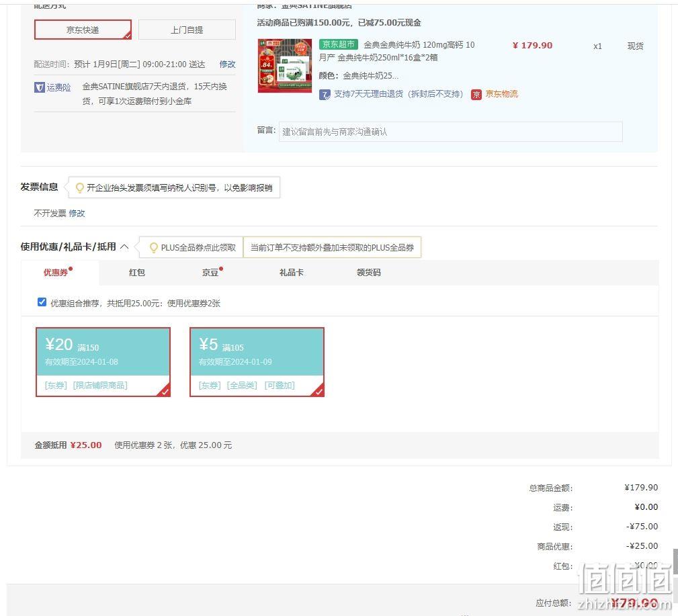
Task: Click the 活动商品已购满150.00元 promotion text
Action: pyautogui.click(x=339, y=22)
